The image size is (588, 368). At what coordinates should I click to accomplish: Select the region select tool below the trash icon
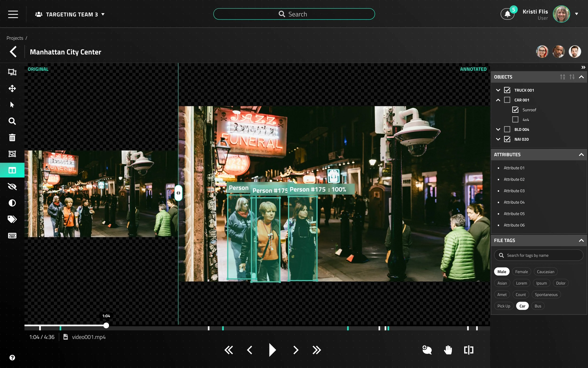(12, 154)
